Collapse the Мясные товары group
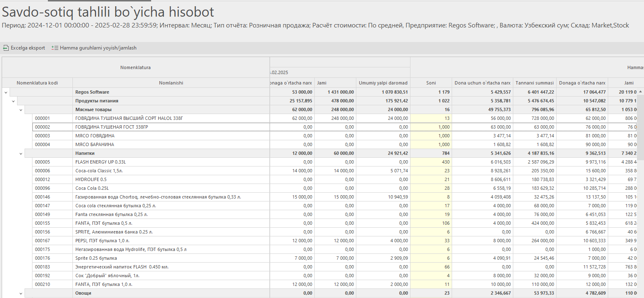This screenshot has width=644, height=298. click(x=21, y=110)
